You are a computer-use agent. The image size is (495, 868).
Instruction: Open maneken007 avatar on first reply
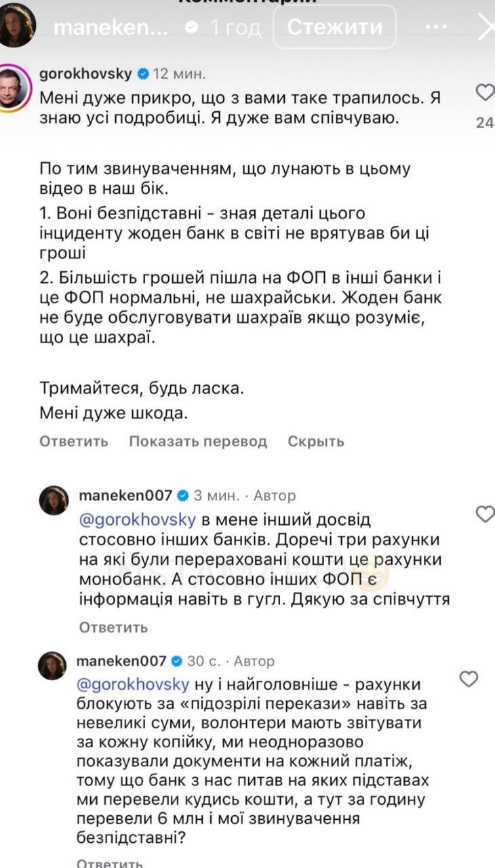coord(53,500)
